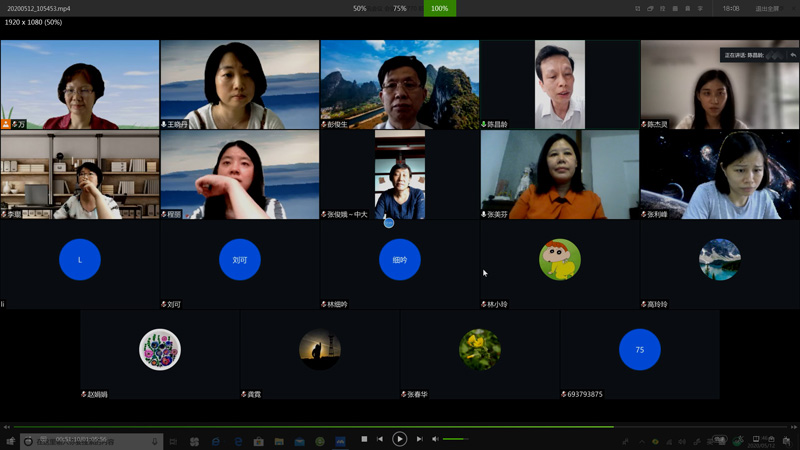Skip to previous track button
This screenshot has width=800, height=450.
[380, 439]
